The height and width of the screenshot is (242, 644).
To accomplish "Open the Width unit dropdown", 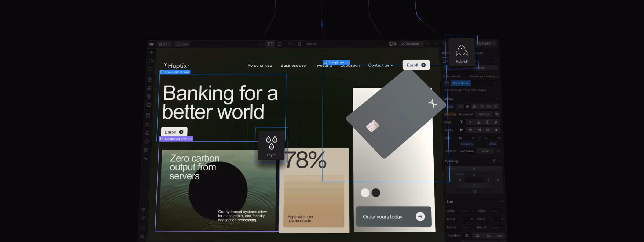I will 472,211.
